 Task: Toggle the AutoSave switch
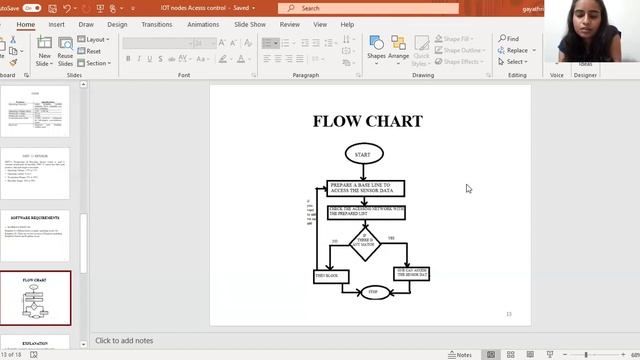point(31,8)
